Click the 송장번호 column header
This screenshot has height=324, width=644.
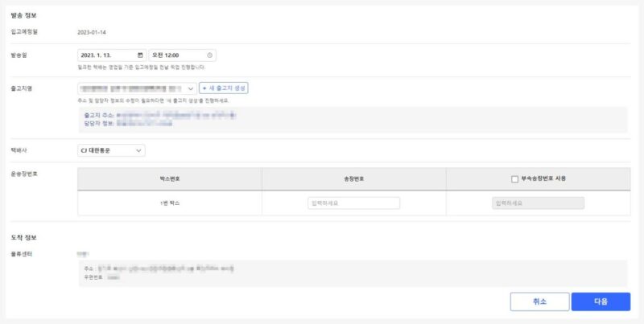pos(353,178)
